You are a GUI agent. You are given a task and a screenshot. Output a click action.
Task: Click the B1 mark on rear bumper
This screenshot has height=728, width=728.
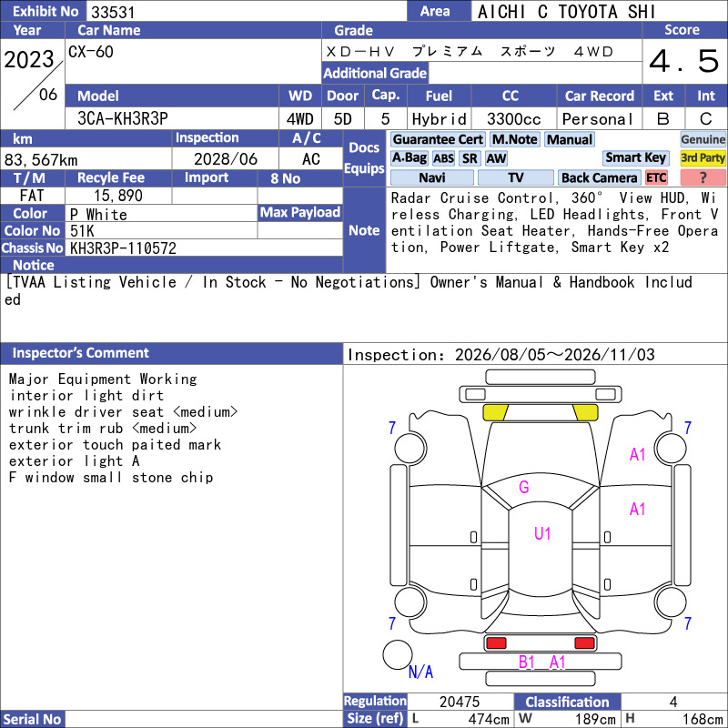(527, 662)
